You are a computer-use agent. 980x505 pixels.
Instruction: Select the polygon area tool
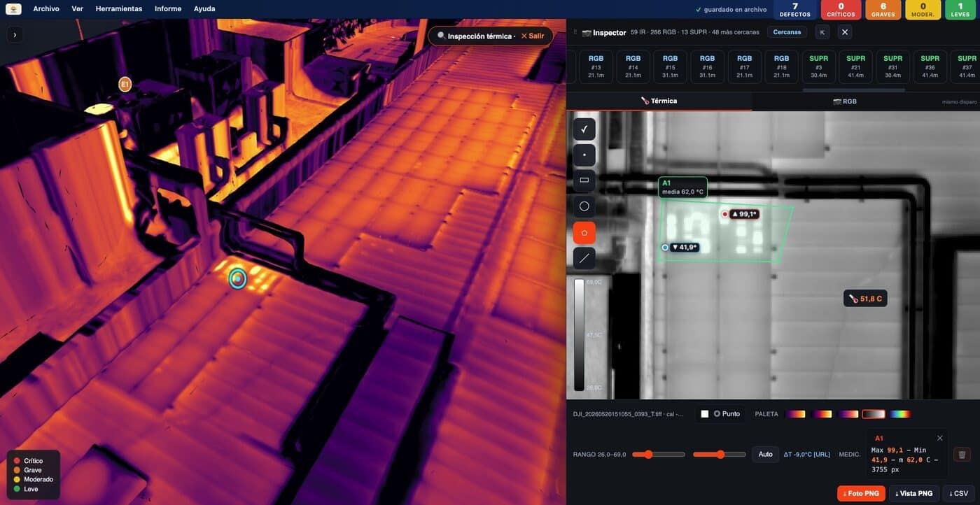point(584,232)
